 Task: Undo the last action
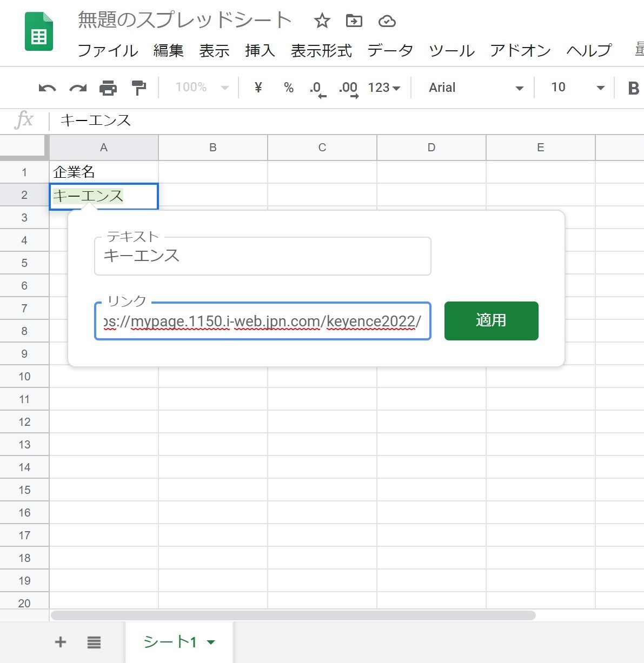coord(48,88)
